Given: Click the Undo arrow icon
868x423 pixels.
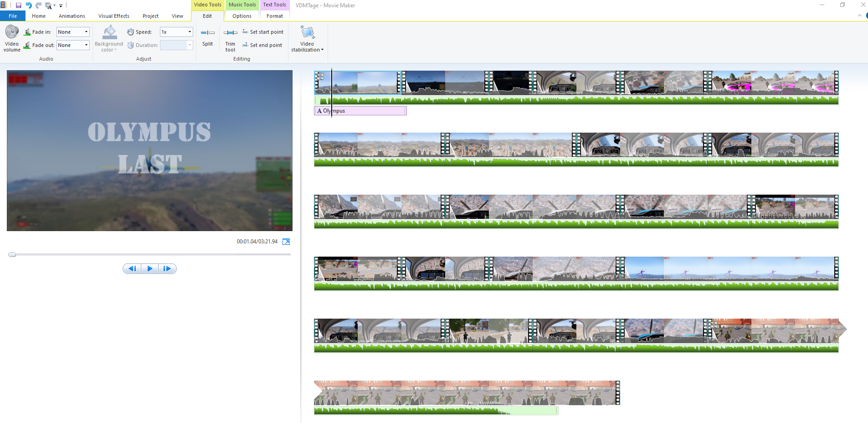Looking at the screenshot, I should (x=29, y=5).
